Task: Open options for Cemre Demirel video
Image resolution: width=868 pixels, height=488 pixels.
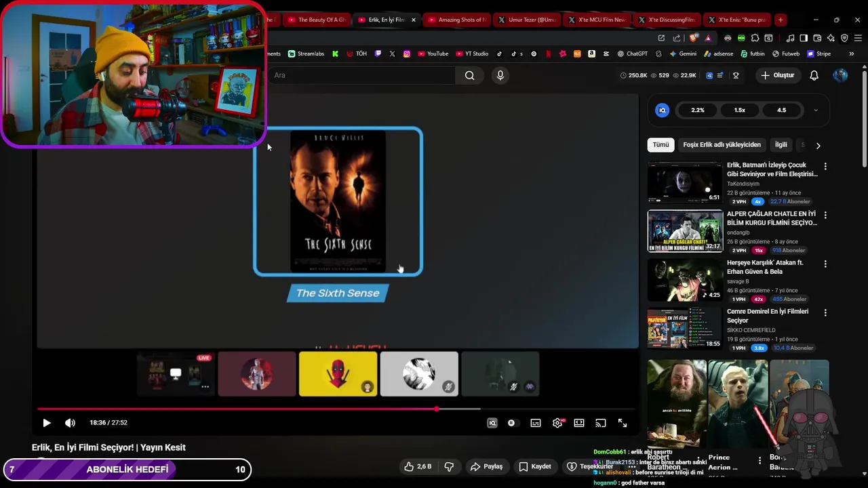Action: click(x=825, y=312)
